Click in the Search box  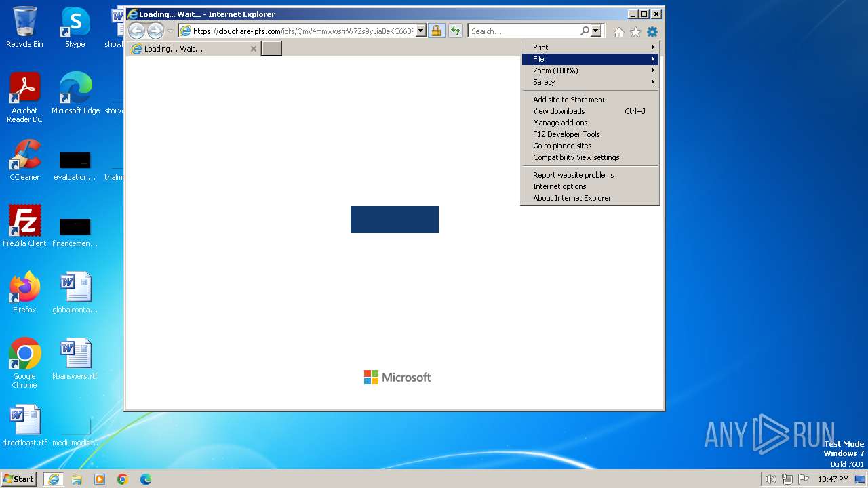click(x=524, y=30)
